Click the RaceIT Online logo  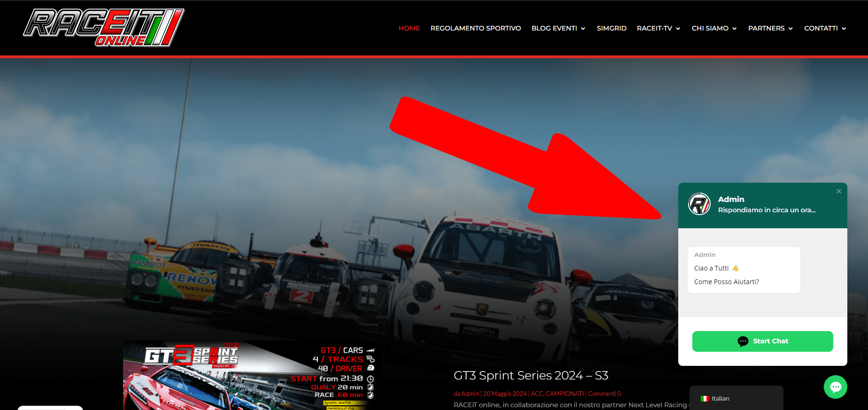click(104, 28)
